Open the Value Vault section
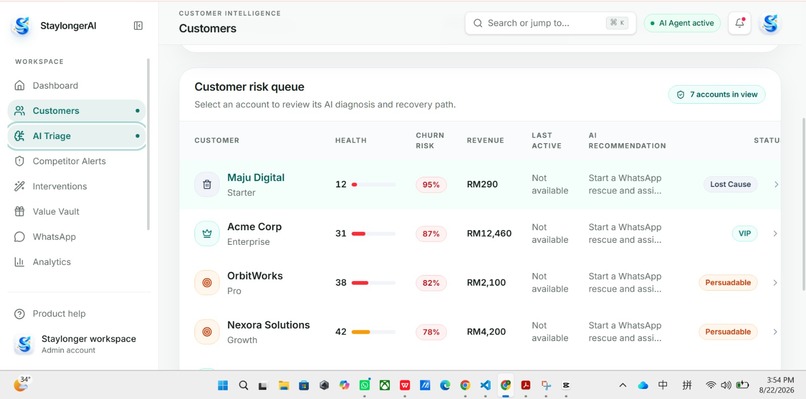This screenshot has height=399, width=806. click(x=77, y=211)
